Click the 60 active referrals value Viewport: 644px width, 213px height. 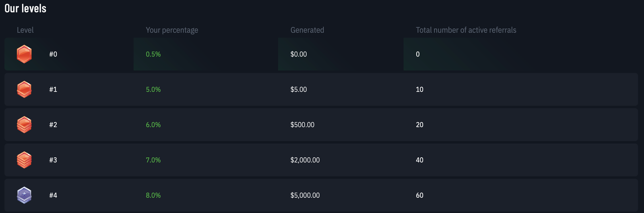tap(419, 195)
